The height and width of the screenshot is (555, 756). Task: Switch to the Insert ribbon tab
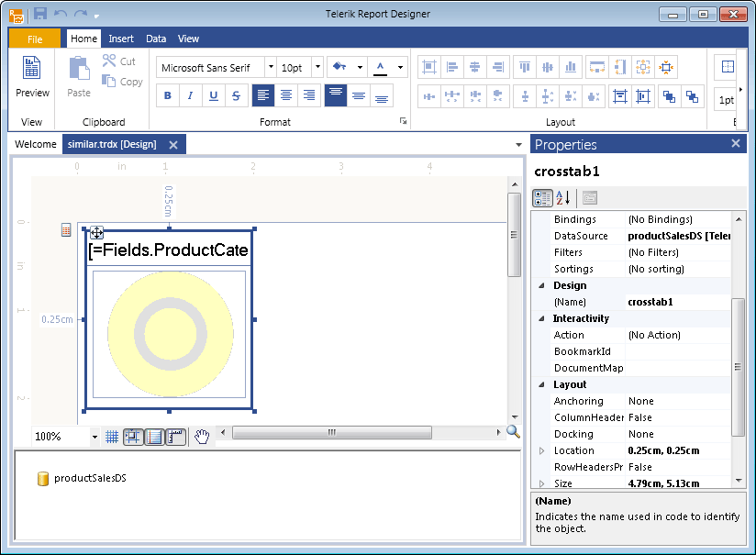[x=121, y=39]
